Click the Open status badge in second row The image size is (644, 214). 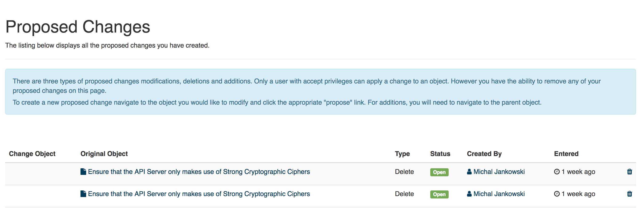point(439,194)
